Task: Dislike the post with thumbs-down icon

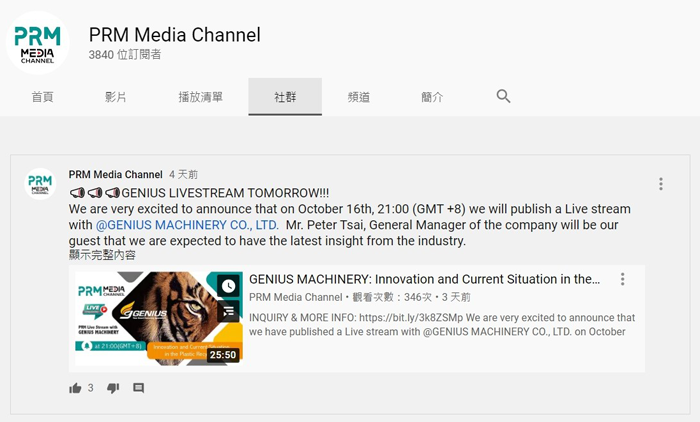Action: coord(113,388)
